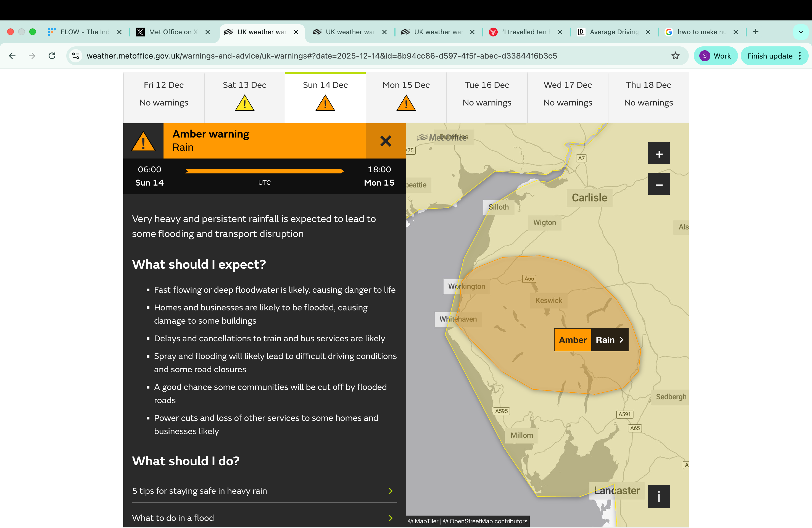Close the Amber warning panel
The image size is (812, 528).
(385, 141)
